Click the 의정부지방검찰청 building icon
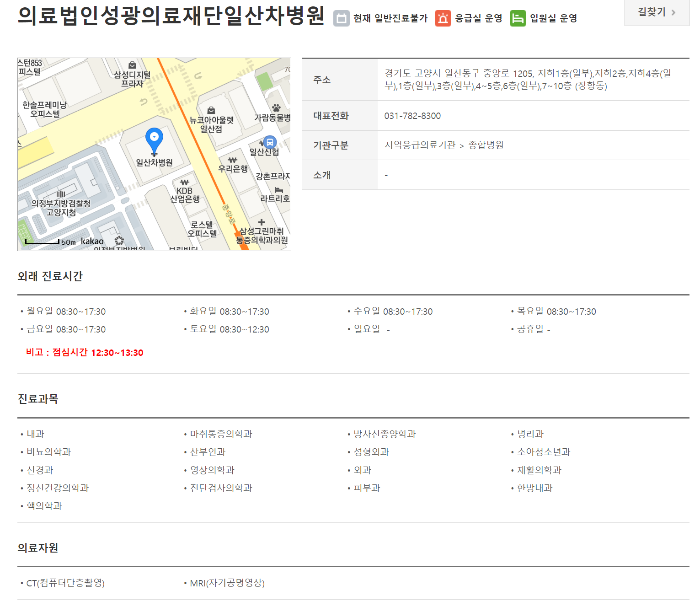Viewport: 700px width, 607px height. click(x=61, y=194)
